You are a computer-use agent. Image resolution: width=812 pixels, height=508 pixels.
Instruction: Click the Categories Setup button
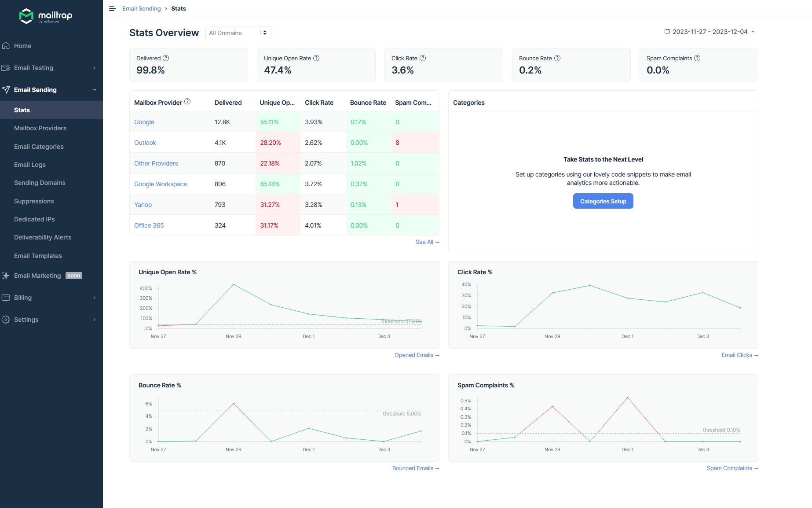point(603,201)
